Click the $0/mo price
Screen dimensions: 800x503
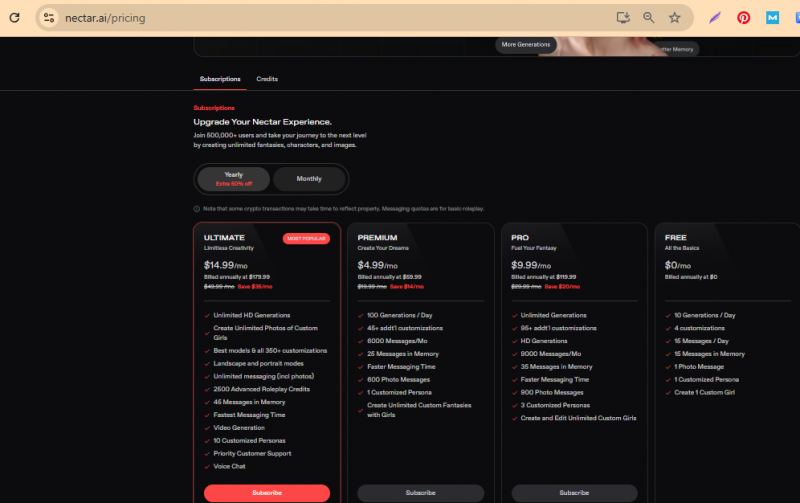click(678, 265)
